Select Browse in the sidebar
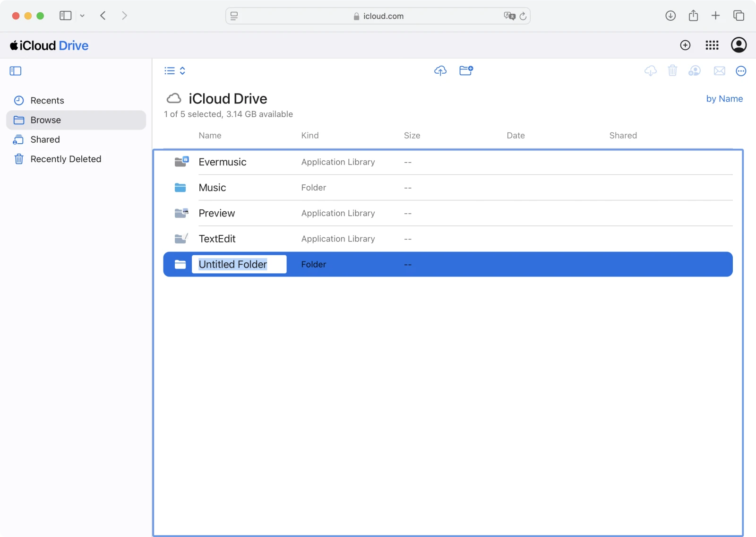Viewport: 756px width, 537px height. (x=46, y=120)
